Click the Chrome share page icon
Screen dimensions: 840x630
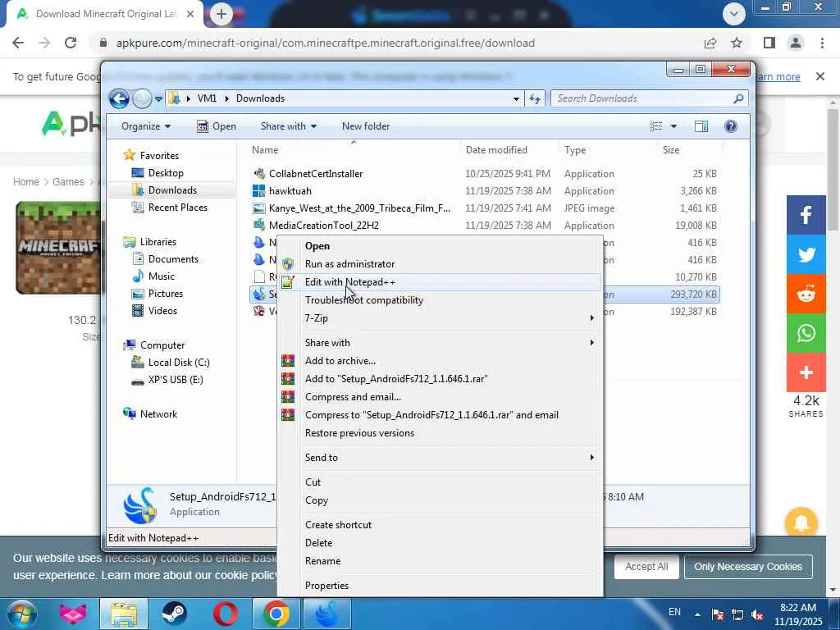[710, 43]
